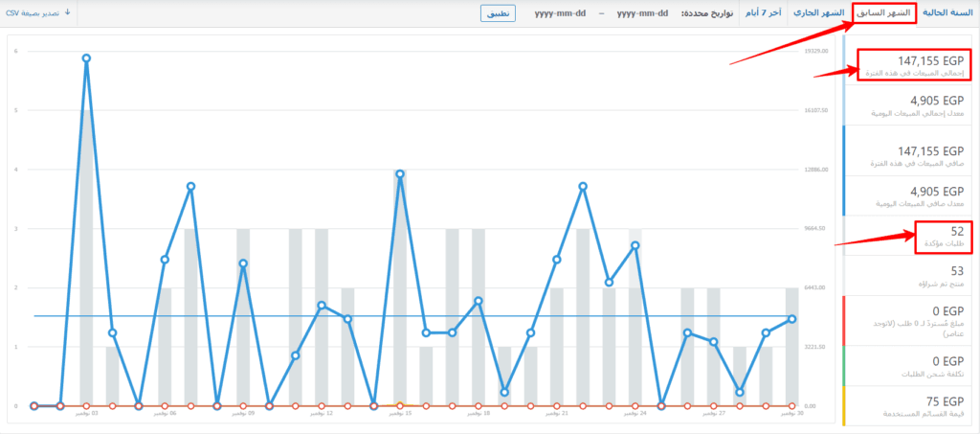980x434 pixels.
Task: Click the 21 نوفمبر axis label
Action: 557,413
